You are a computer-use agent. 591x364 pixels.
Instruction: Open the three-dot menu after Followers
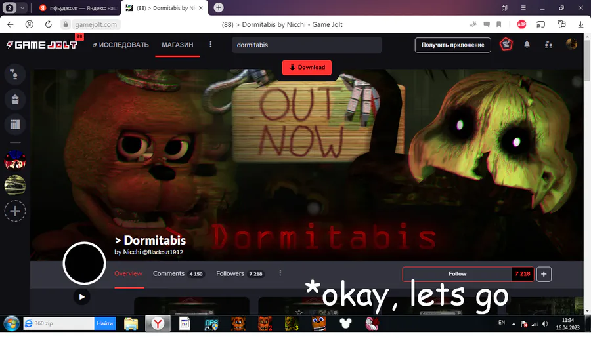coord(280,273)
